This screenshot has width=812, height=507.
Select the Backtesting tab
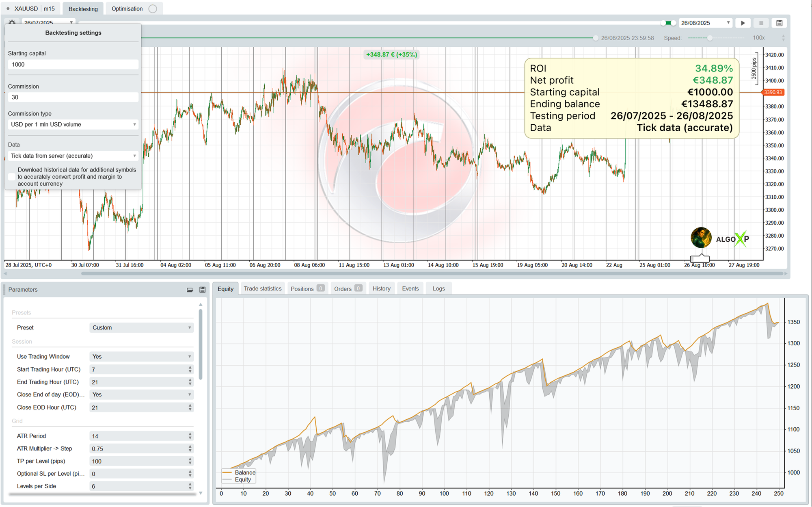(x=83, y=9)
